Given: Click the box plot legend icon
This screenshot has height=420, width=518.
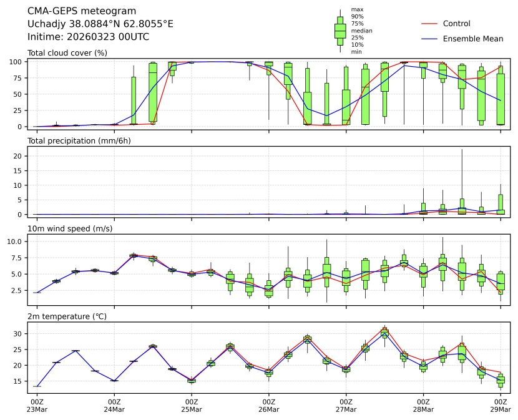Looking at the screenshot, I should point(340,31).
